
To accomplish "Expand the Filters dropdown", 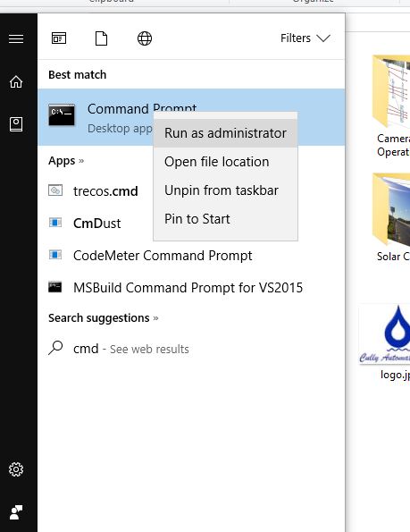I will click(x=305, y=38).
